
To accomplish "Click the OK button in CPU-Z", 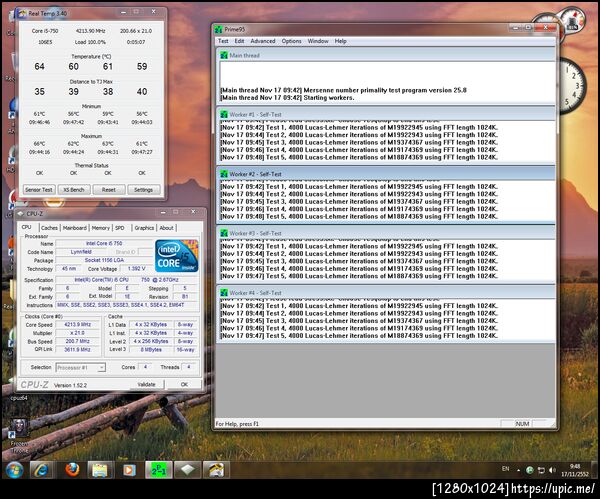I will point(184,384).
